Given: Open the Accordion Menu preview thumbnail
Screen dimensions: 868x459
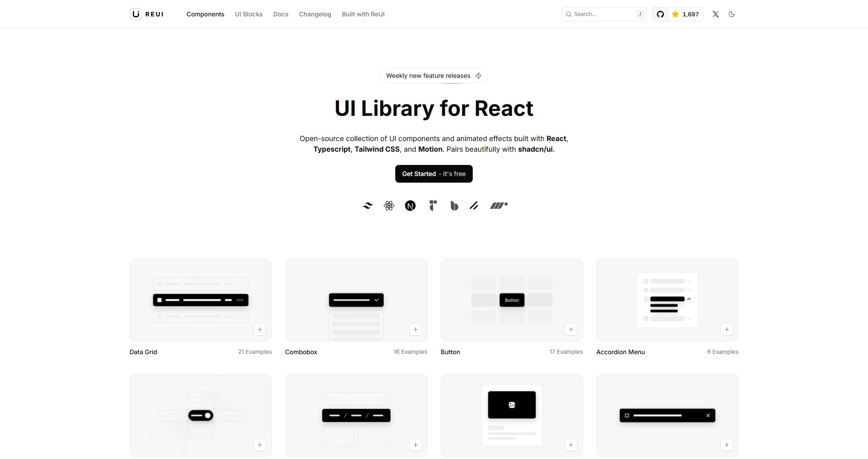Looking at the screenshot, I should point(667,299).
